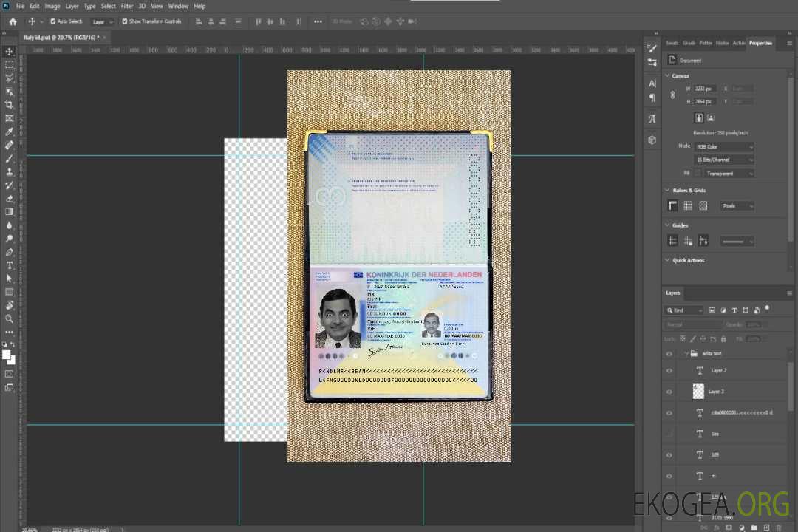798x532 pixels.
Task: Open the Character panel icon
Action: tap(652, 83)
